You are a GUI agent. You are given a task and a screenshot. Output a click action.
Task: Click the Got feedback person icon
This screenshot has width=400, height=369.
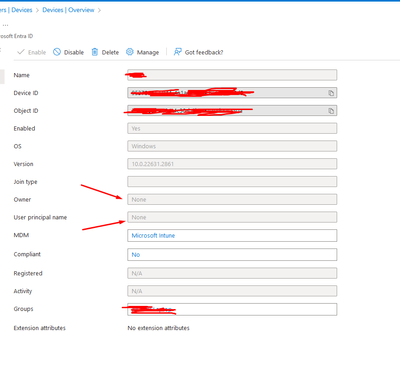[x=178, y=52]
